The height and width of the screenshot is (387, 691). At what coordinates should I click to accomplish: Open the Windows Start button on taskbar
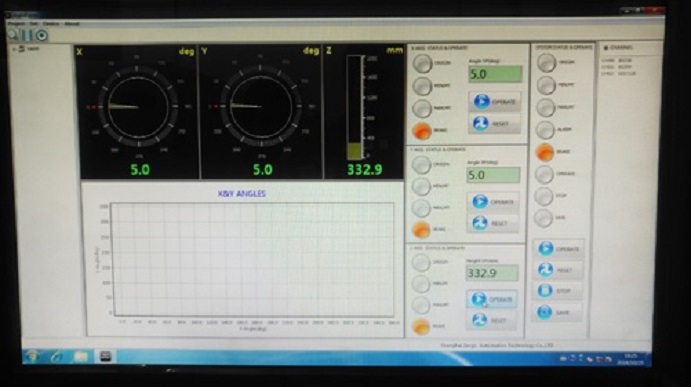32,356
